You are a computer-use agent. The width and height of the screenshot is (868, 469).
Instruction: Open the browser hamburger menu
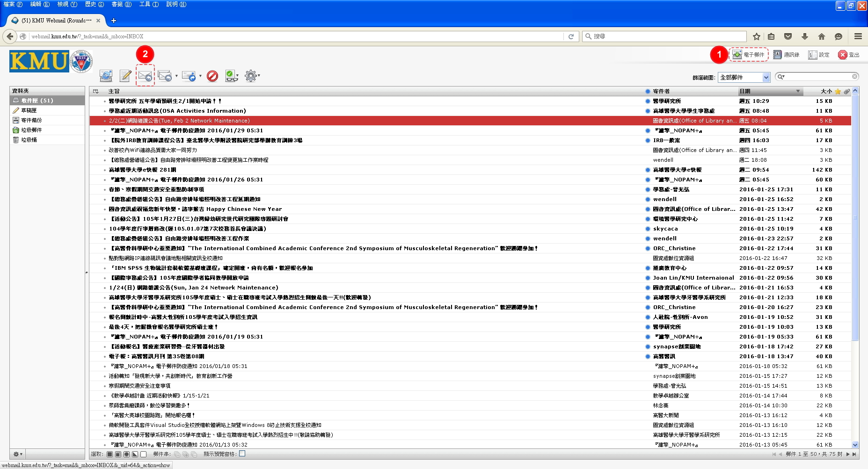coord(858,36)
